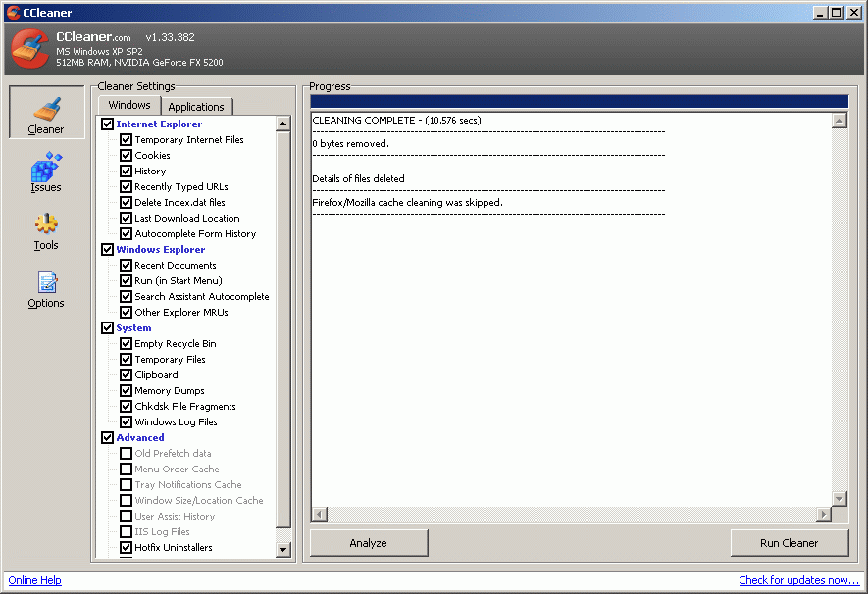The width and height of the screenshot is (868, 594).
Task: Open the Issues section
Action: tap(46, 172)
